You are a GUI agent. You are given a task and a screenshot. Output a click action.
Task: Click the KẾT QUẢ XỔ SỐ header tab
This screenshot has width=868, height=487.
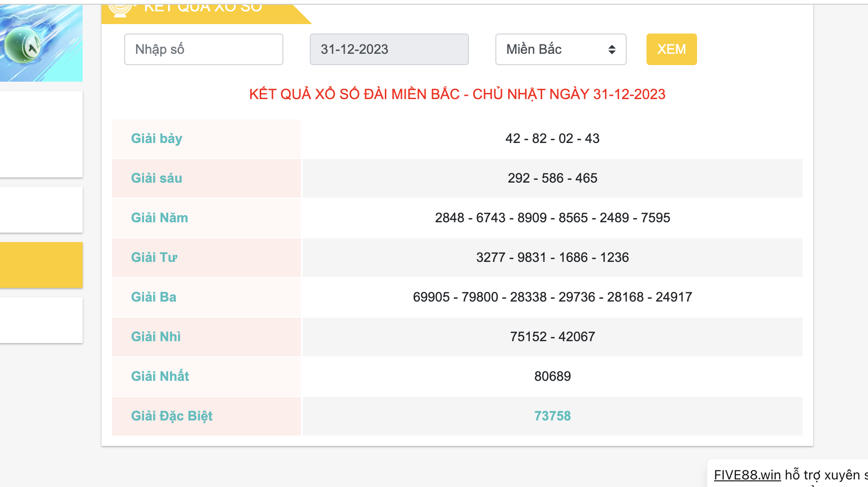(203, 9)
